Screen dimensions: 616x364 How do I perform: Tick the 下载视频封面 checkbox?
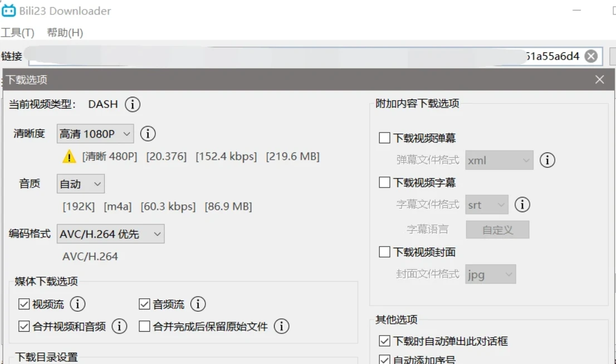[384, 252]
